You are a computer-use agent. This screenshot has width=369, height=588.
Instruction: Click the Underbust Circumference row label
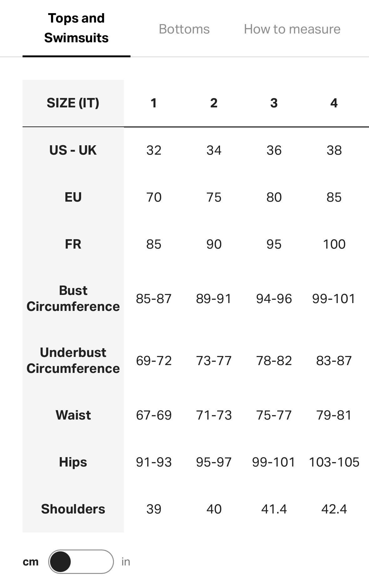(73, 360)
